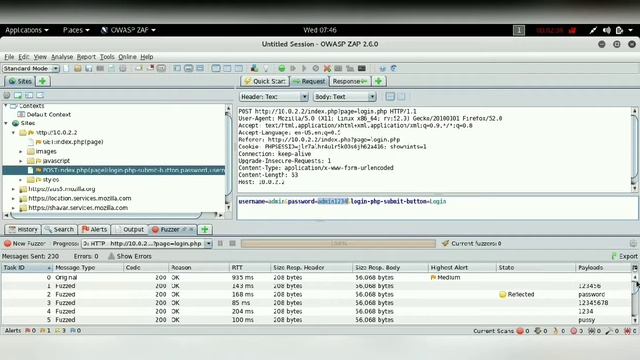Open the Body: Text view dropdown
Image resolution: width=640 pixels, height=360 pixels.
[344, 97]
